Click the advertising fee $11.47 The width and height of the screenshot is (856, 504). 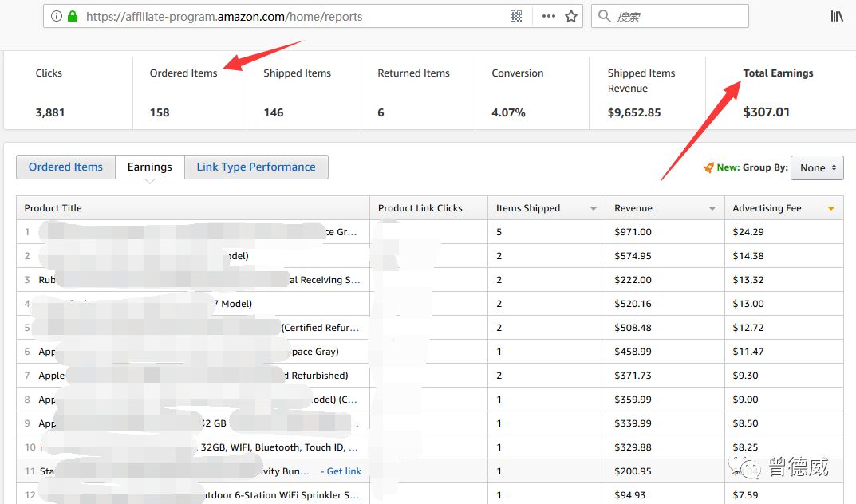(748, 352)
